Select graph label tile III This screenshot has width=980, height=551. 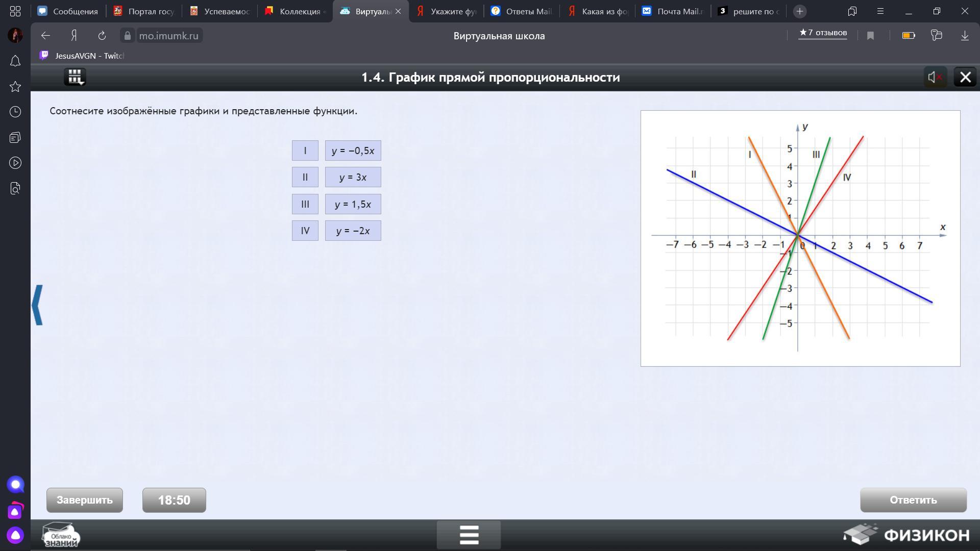coord(305,204)
